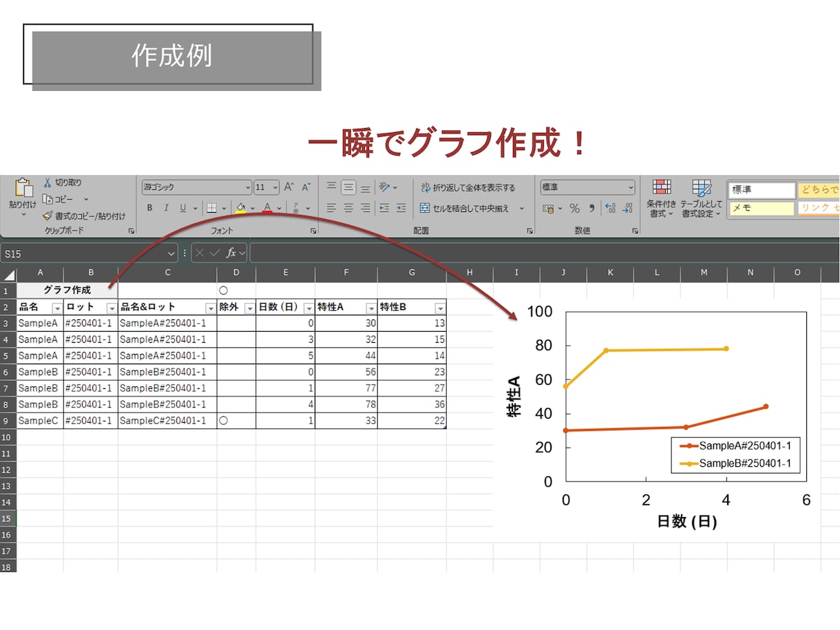Click the top vertical align icon
The image size is (840, 630).
[x=331, y=187]
